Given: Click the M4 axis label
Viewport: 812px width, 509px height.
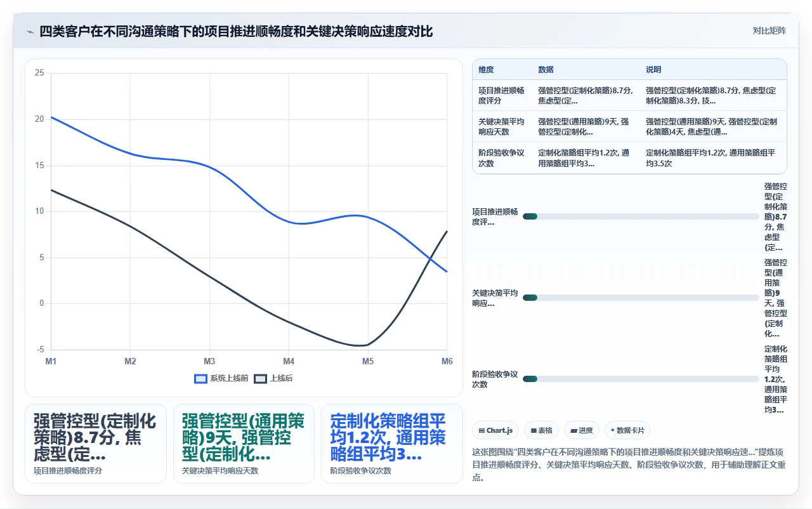Looking at the screenshot, I should [289, 361].
